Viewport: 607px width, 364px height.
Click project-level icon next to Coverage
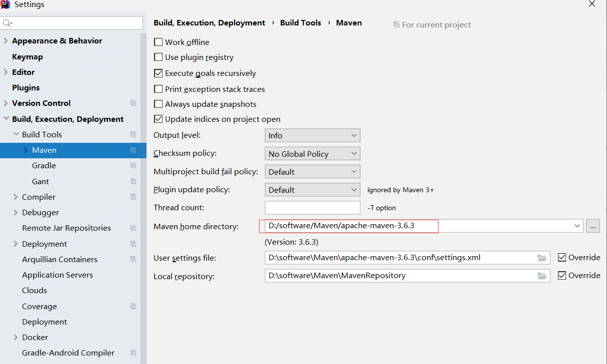[x=133, y=306]
